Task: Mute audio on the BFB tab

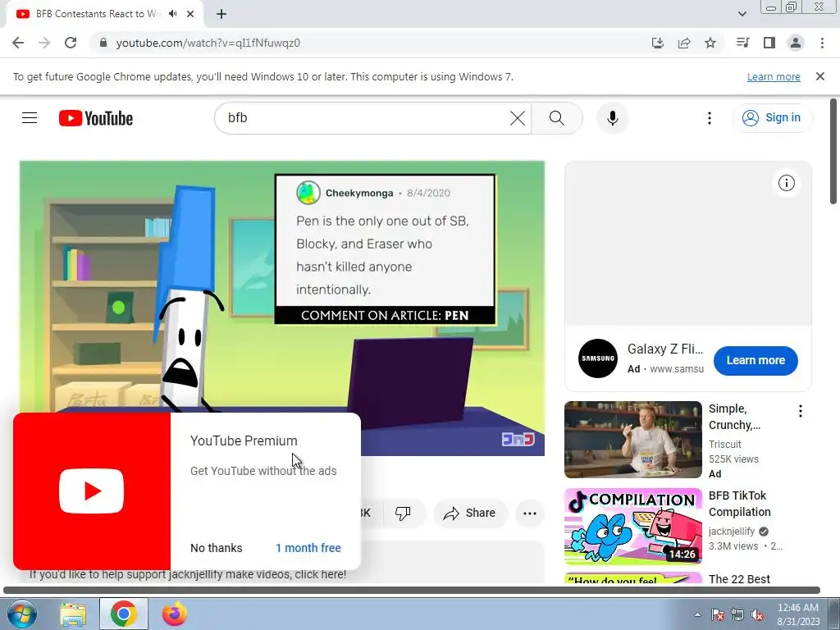Action: (172, 14)
